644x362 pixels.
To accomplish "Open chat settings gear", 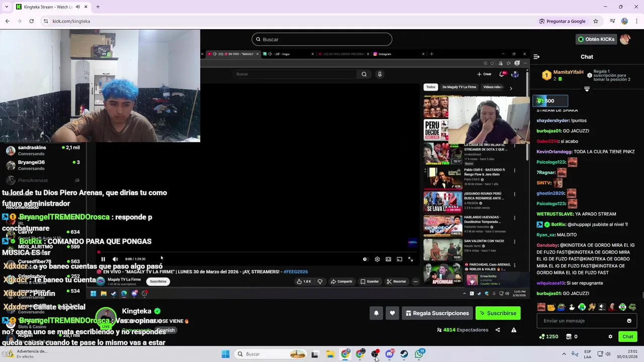I will click(x=610, y=337).
